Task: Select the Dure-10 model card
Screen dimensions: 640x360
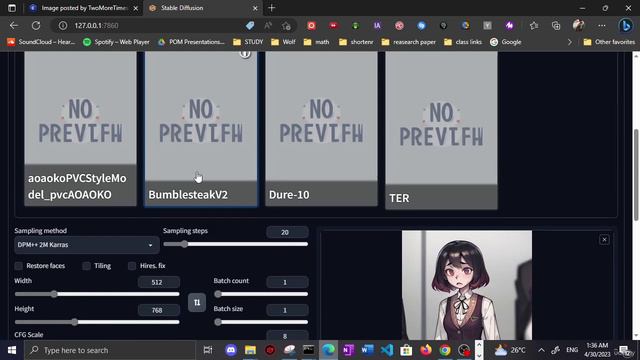Action: click(x=321, y=129)
